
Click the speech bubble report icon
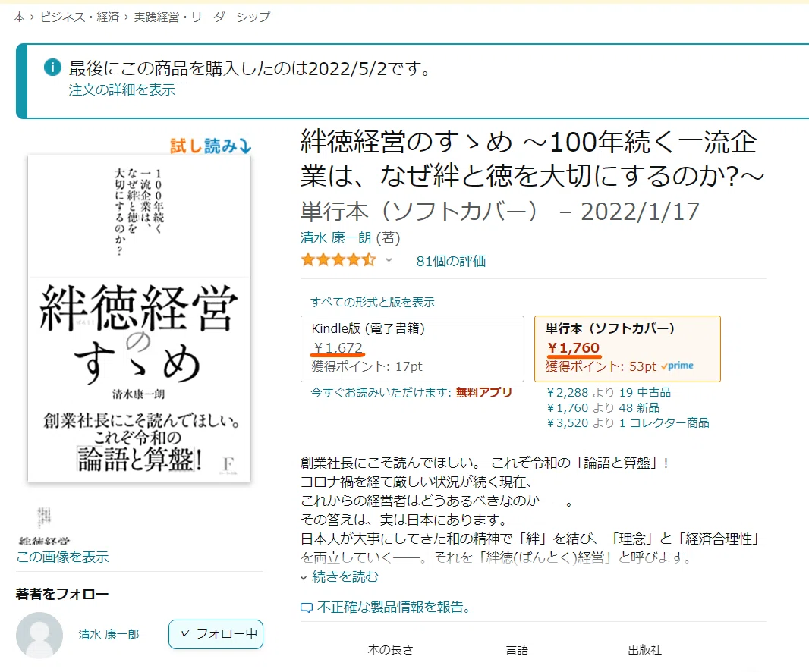(x=307, y=608)
